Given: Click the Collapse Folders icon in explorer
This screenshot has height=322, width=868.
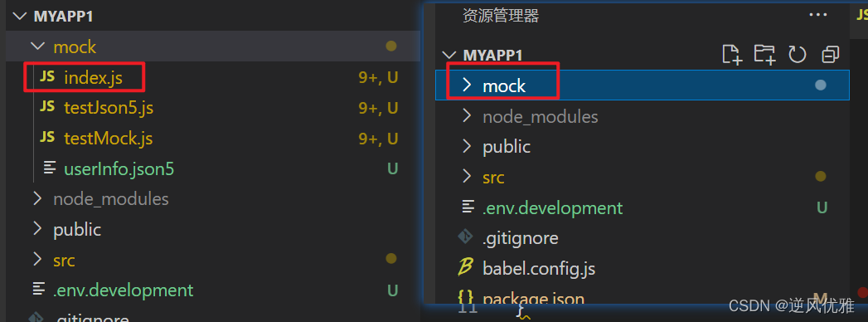Looking at the screenshot, I should [x=831, y=54].
